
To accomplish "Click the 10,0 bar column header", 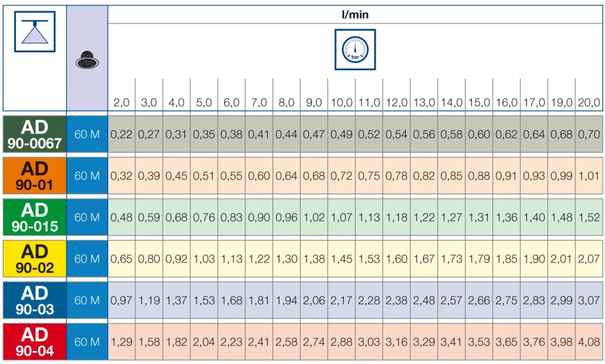I will pyautogui.click(x=341, y=102).
